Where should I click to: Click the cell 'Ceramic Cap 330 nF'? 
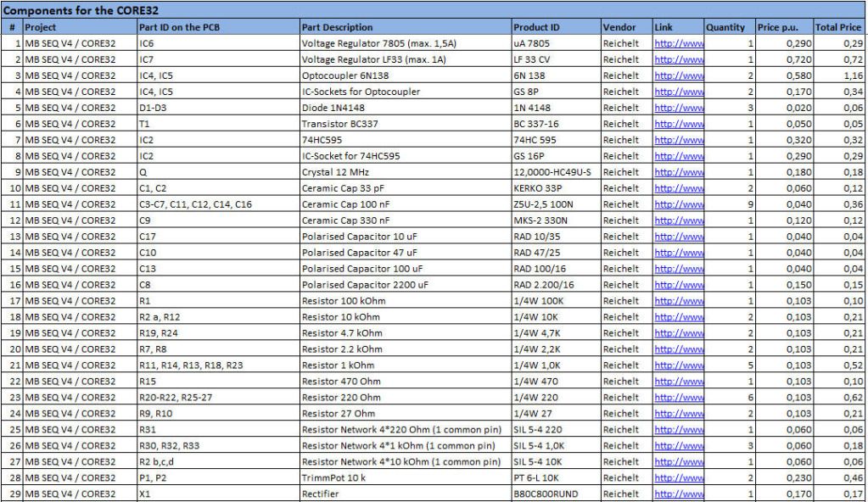click(x=406, y=220)
